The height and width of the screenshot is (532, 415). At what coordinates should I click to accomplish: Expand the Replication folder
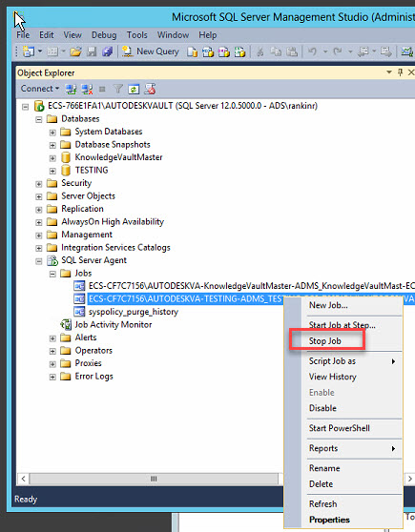click(39, 210)
